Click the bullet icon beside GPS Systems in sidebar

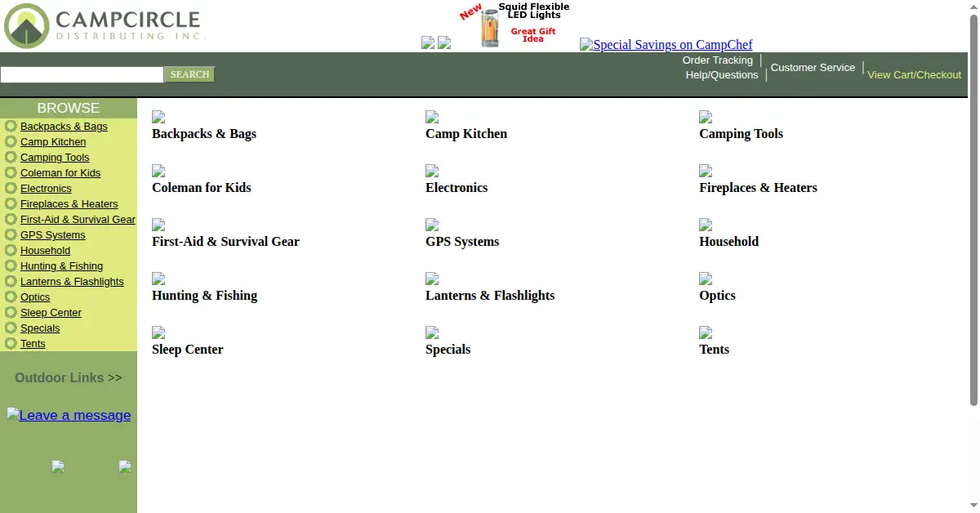click(x=11, y=234)
